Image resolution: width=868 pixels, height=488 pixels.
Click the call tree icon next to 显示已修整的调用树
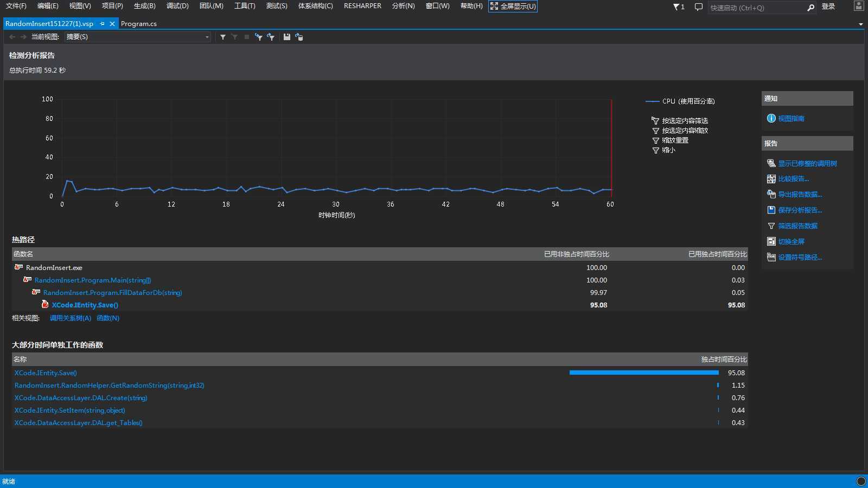coord(771,163)
